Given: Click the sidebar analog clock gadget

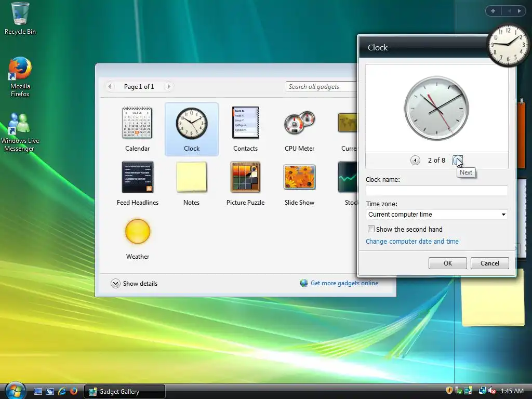Looking at the screenshot, I should 508,46.
